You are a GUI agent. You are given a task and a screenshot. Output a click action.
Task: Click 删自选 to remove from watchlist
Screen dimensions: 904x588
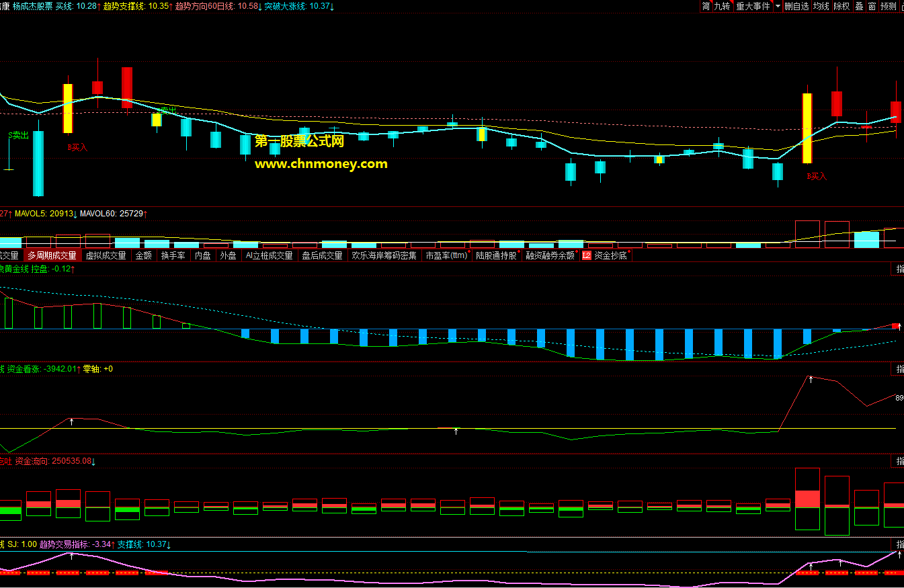796,6
